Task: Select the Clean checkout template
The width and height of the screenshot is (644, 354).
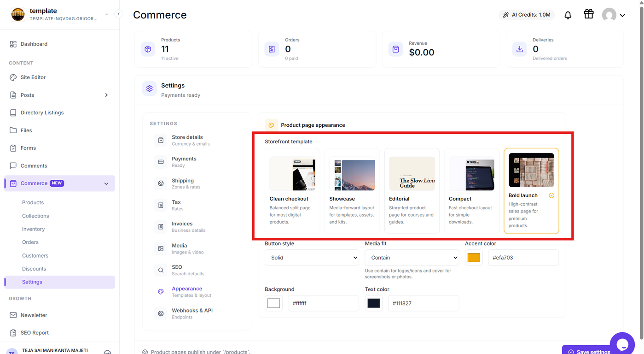Action: coord(292,191)
